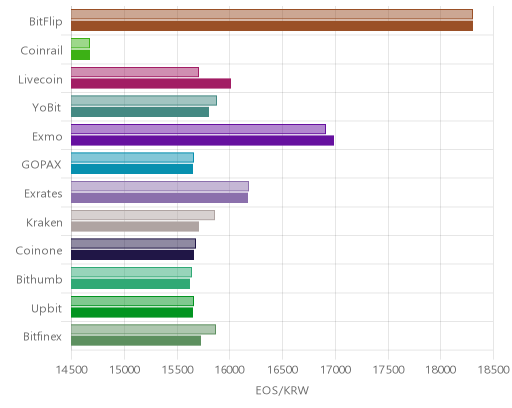This screenshot has height=408, width=512.
Task: Select the Bitfinex lower olive-green bar
Action: (x=136, y=341)
